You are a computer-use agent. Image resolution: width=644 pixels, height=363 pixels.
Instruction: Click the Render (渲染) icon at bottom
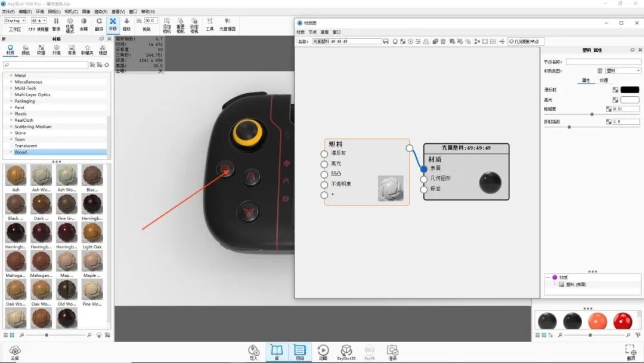pyautogui.click(x=392, y=351)
